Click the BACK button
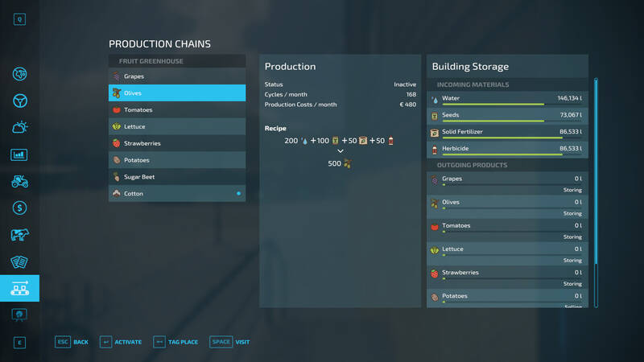The image size is (644, 362). coord(72,342)
